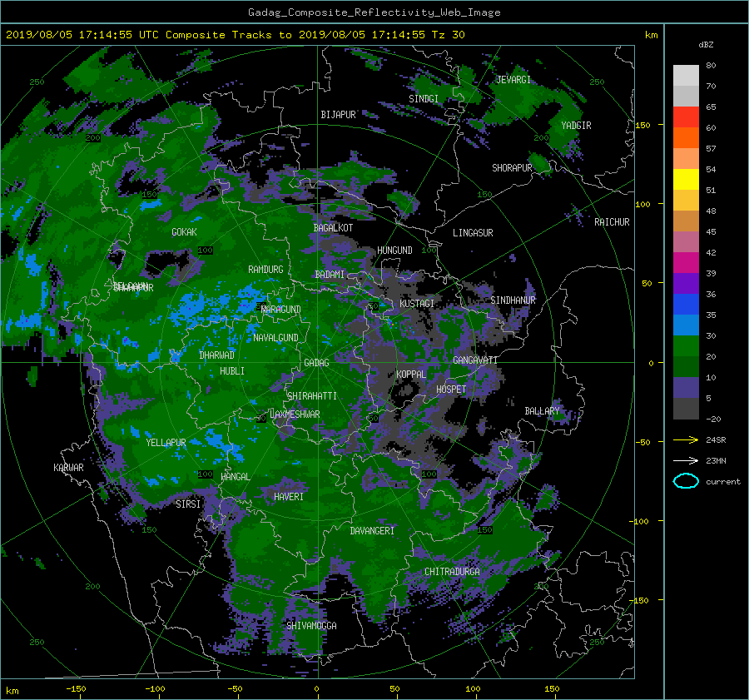Click the HAVERI city label
The height and width of the screenshot is (700, 749).
[289, 496]
